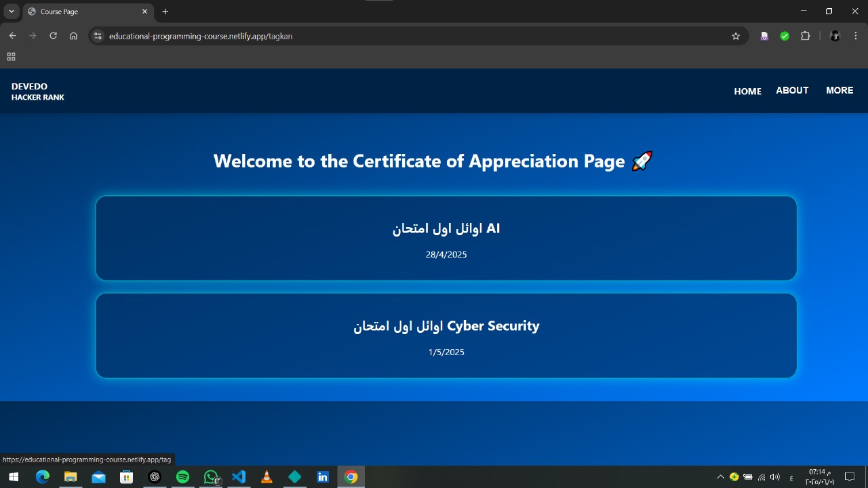This screenshot has width=868, height=488.
Task: Open the MORE navigation menu
Action: coord(840,90)
